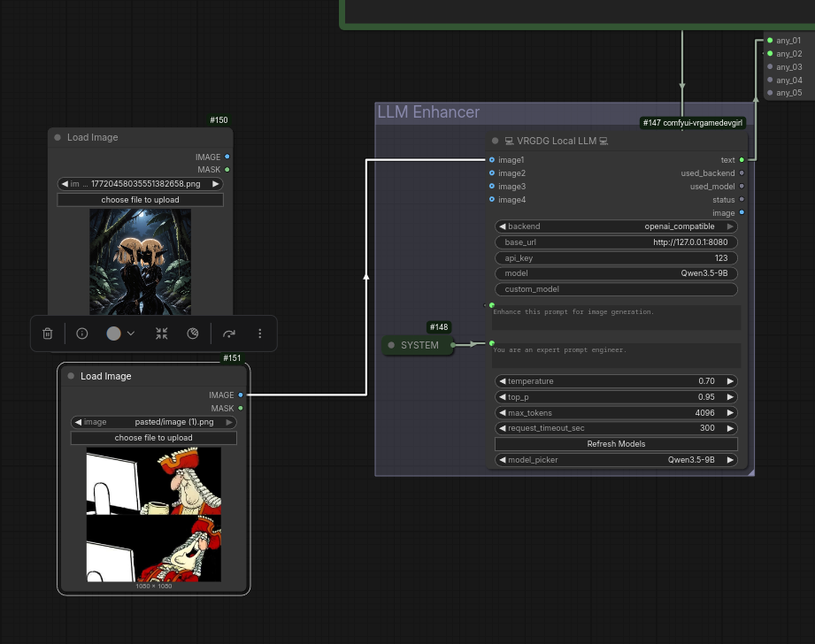Click choose file to upload on node #151
Viewport: 815px width, 644px height.
[x=153, y=438]
